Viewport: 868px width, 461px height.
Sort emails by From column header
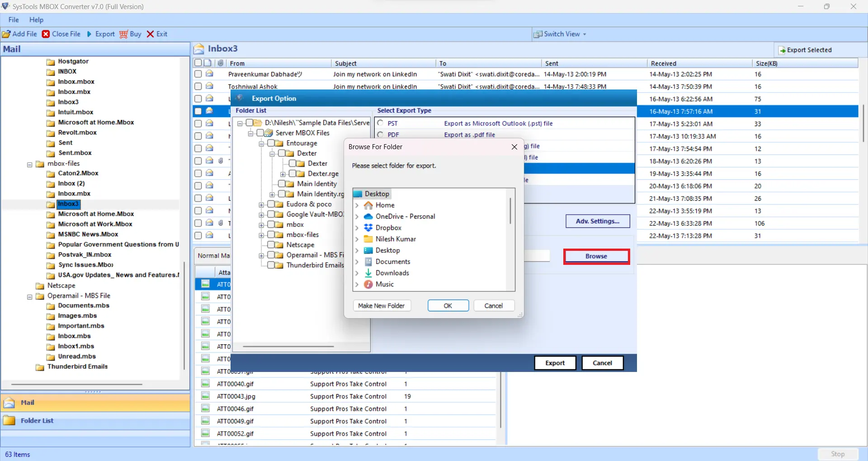[278, 63]
